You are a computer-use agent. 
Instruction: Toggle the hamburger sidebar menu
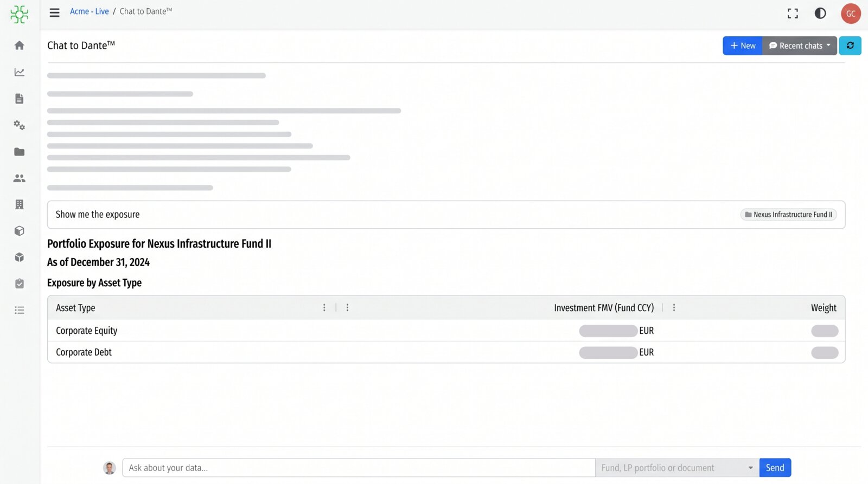tap(54, 12)
